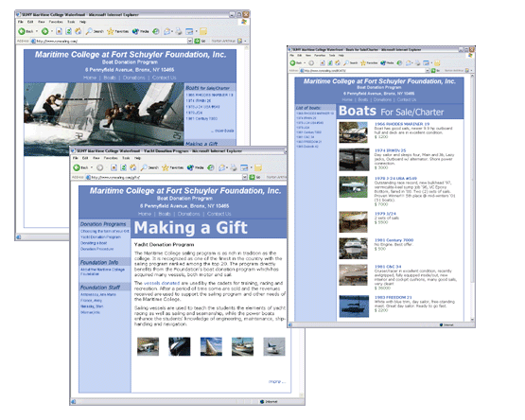Click Back button in Boats For Sale window
525x420 pixels.
[x=296, y=62]
